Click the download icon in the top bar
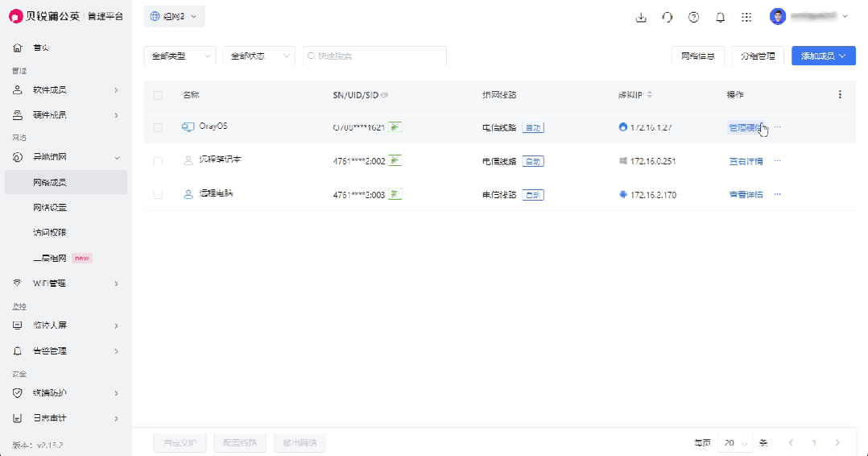Screen dimensions: 868x456 [x=641, y=17]
